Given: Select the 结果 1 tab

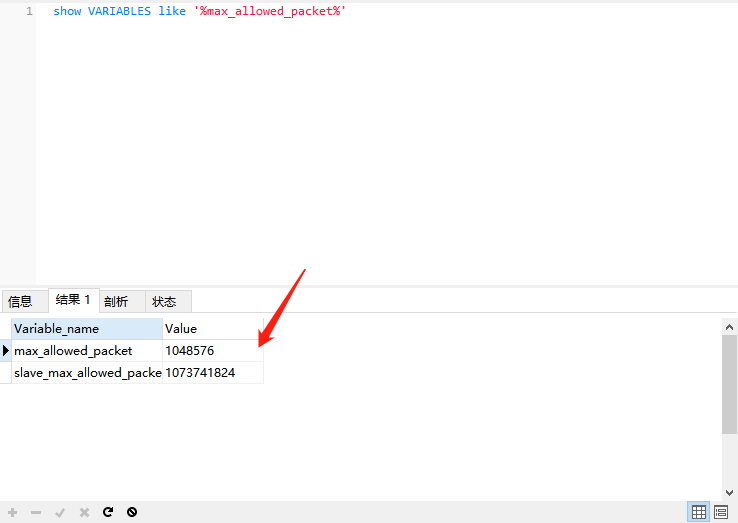Looking at the screenshot, I should (x=73, y=300).
